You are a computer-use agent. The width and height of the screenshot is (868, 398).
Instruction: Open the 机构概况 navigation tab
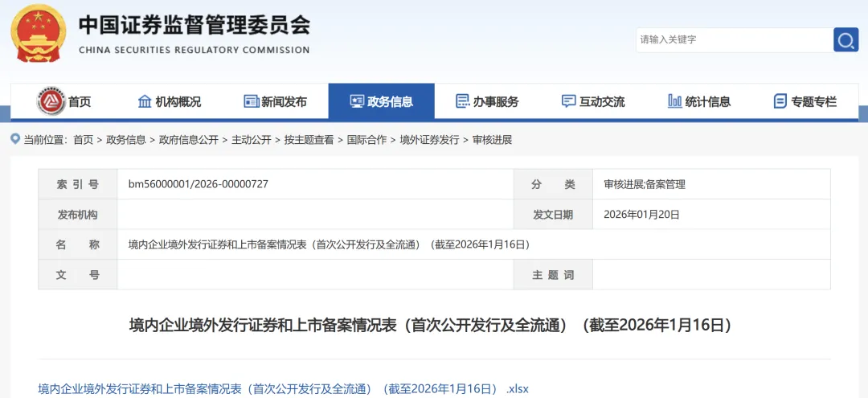169,101
